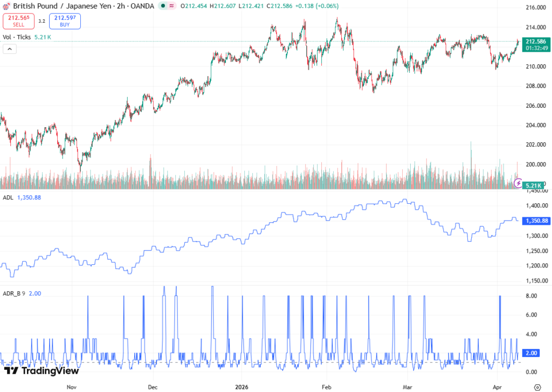The height and width of the screenshot is (392, 552).
Task: Click the GBP/JPY flag symbol icon
Action: 6,6
